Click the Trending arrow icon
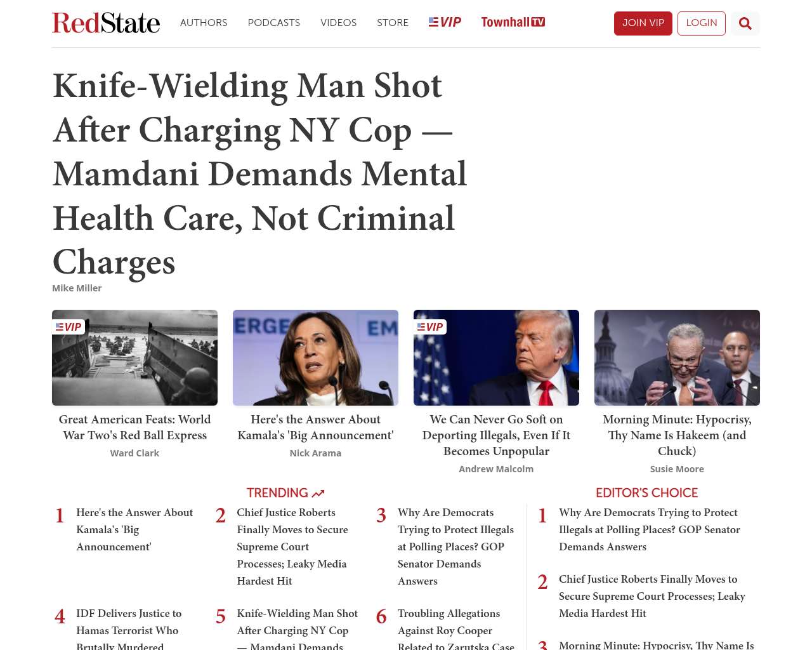 click(318, 493)
